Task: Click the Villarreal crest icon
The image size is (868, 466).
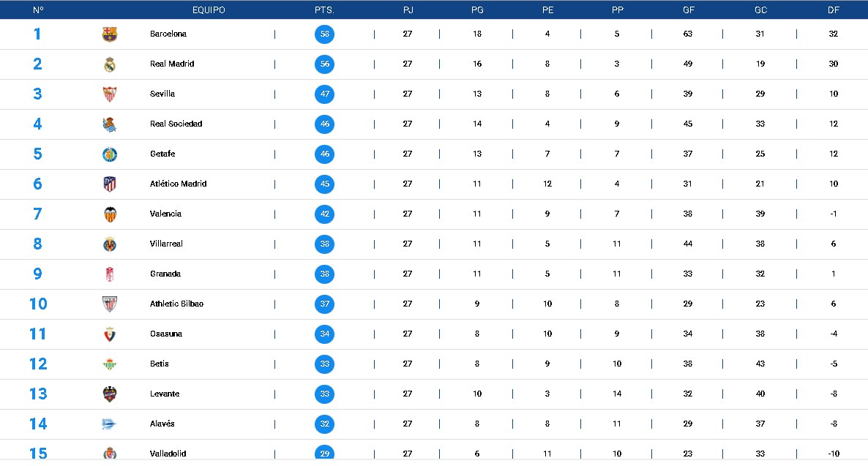Action: [110, 244]
